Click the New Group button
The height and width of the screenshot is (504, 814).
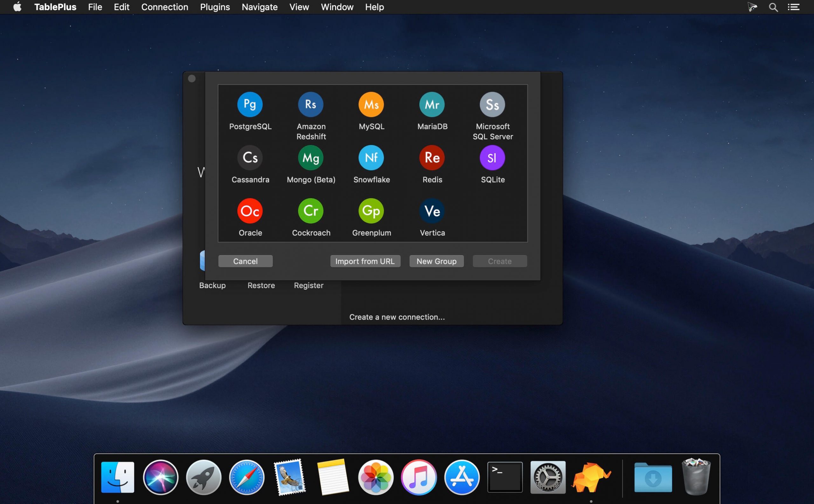(436, 261)
